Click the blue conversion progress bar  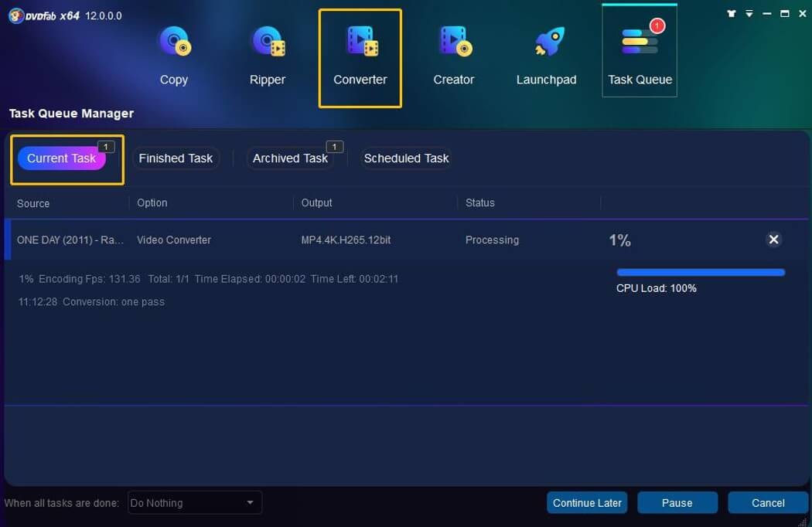click(700, 272)
